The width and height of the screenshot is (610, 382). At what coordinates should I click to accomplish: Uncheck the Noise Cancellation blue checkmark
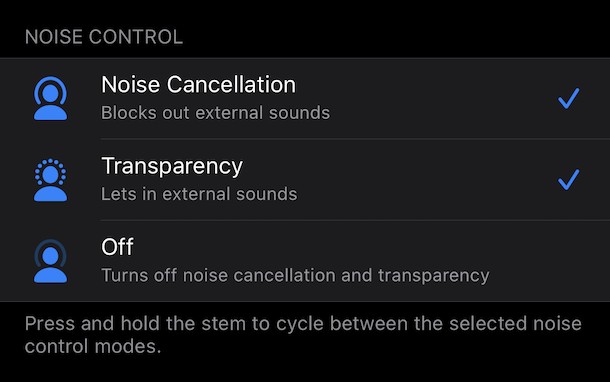[x=569, y=98]
